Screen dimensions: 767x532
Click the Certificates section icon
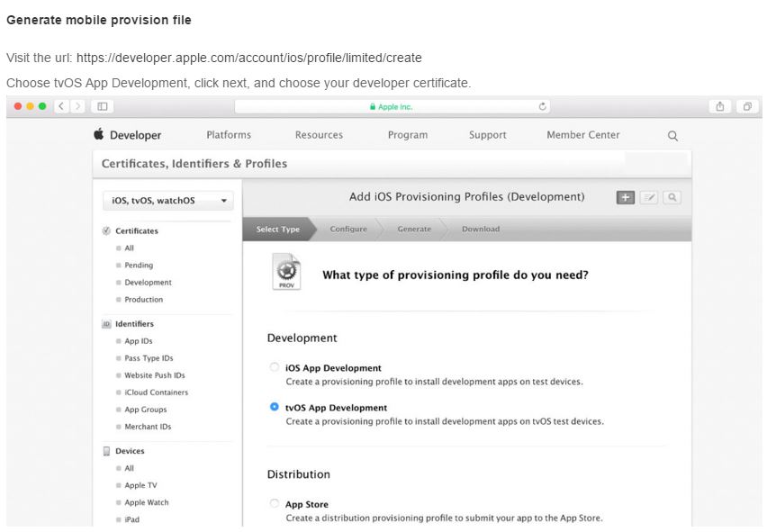pyautogui.click(x=106, y=230)
